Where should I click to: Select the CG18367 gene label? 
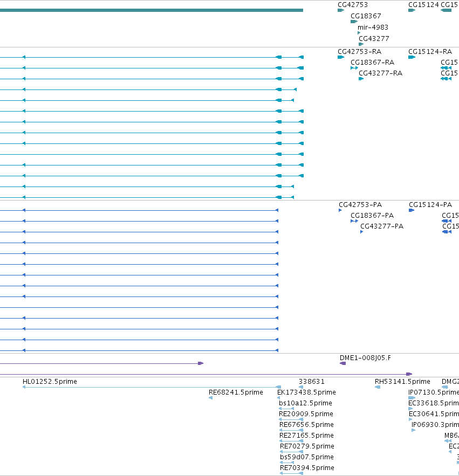pos(366,16)
